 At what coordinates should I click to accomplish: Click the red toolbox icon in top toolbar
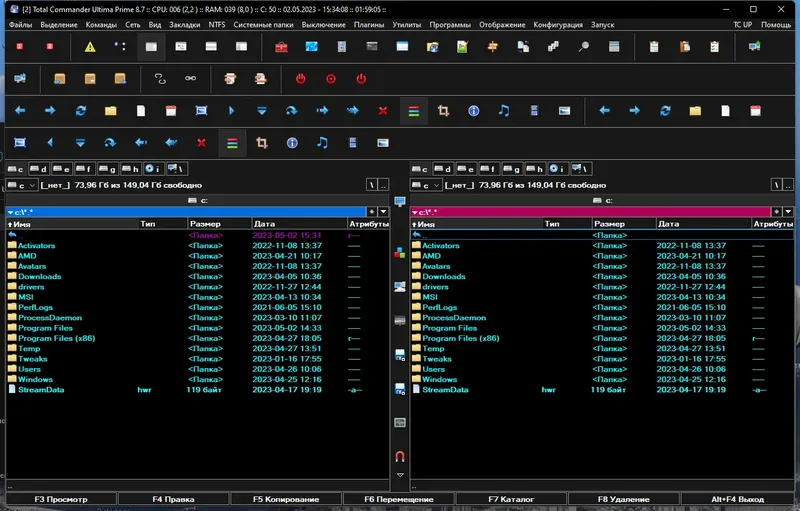281,47
